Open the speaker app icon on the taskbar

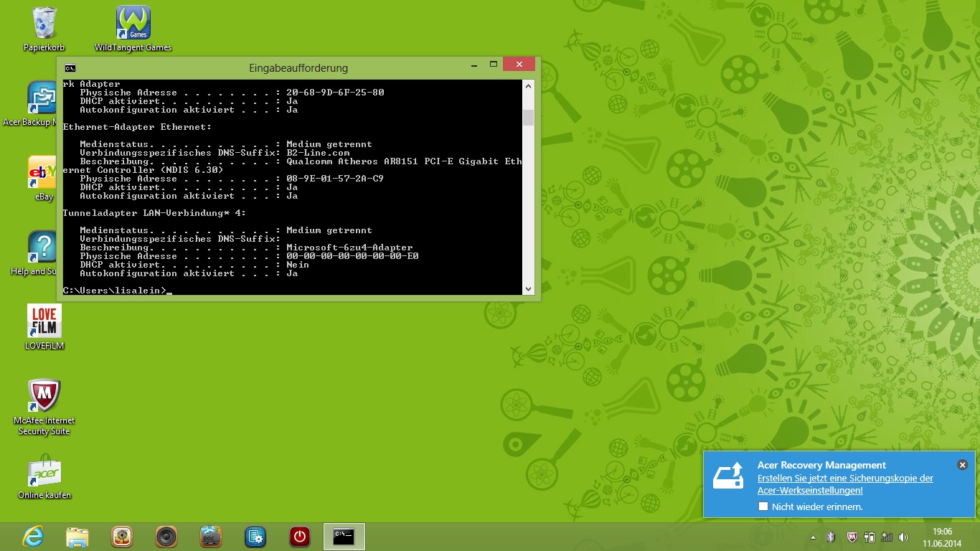[x=166, y=537]
